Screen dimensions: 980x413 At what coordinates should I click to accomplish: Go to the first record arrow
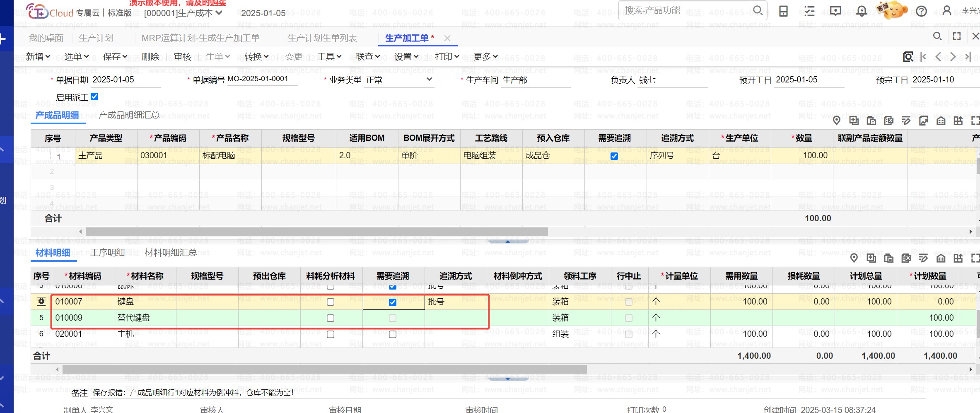click(923, 57)
